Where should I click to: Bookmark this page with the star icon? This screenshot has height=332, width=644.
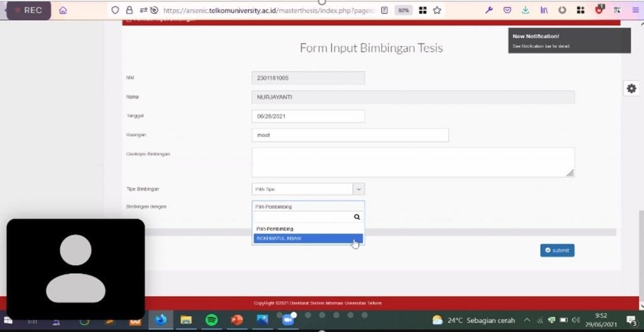(436, 10)
